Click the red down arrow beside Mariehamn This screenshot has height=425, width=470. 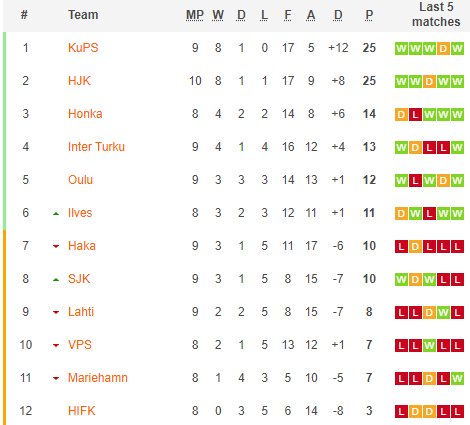56,378
